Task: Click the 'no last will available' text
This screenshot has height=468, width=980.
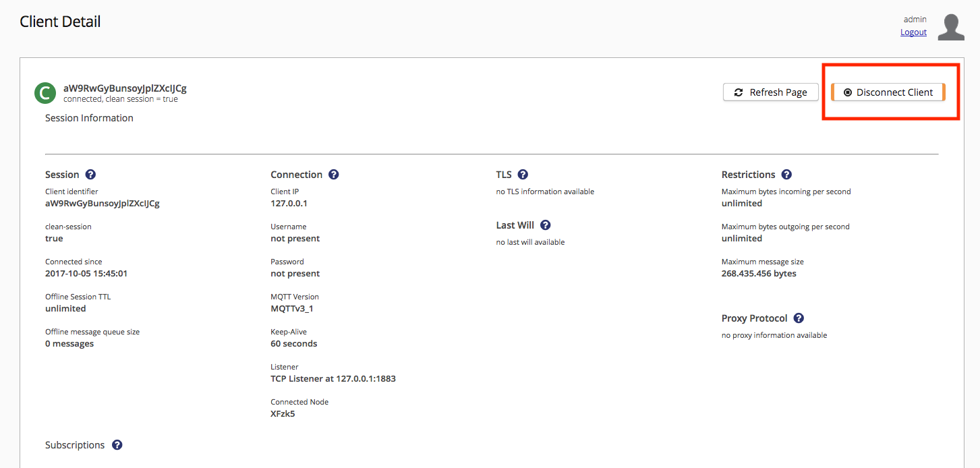Action: (x=530, y=242)
